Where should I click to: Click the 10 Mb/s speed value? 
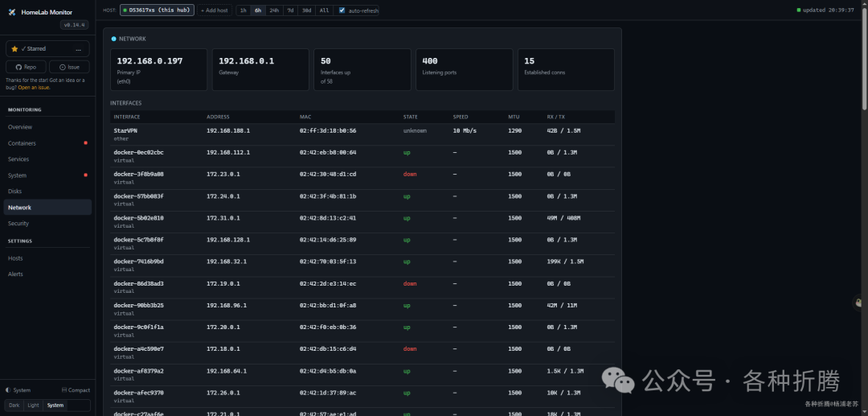coord(465,130)
